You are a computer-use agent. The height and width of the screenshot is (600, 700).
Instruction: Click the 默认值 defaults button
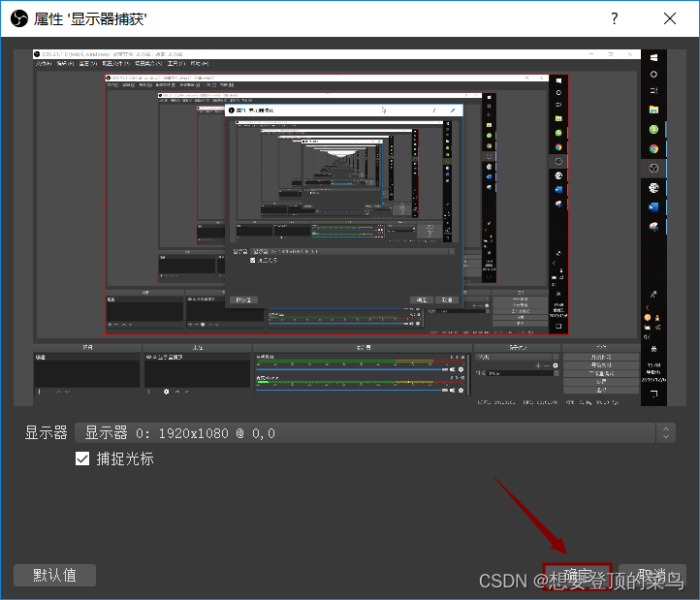tap(54, 575)
